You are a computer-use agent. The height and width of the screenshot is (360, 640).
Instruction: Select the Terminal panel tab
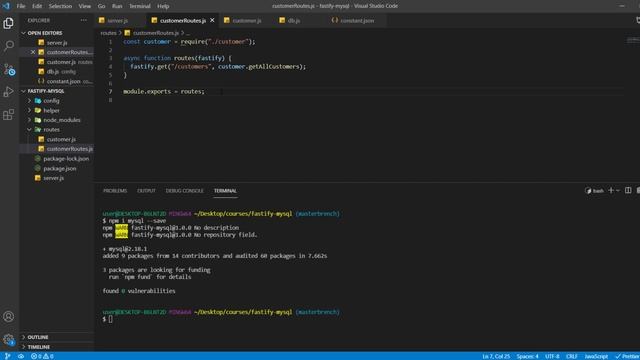(x=225, y=191)
